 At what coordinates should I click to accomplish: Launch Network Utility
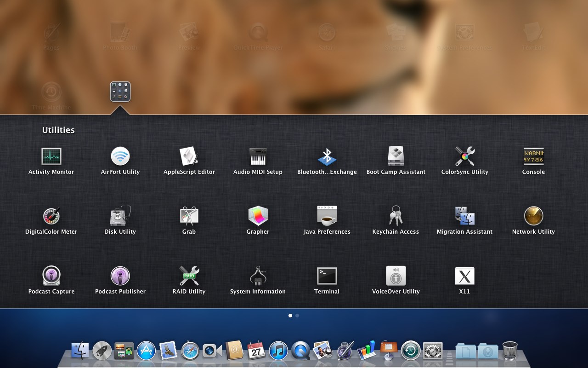[x=533, y=216]
